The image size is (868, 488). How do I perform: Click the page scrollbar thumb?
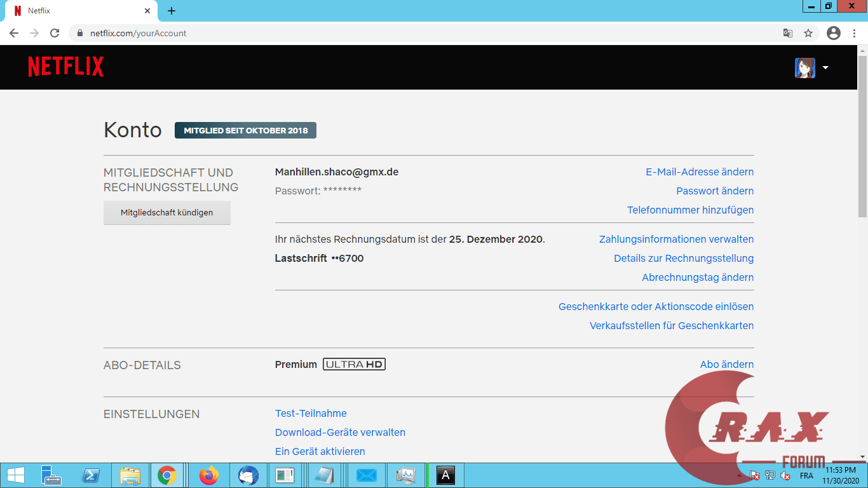pos(862,137)
